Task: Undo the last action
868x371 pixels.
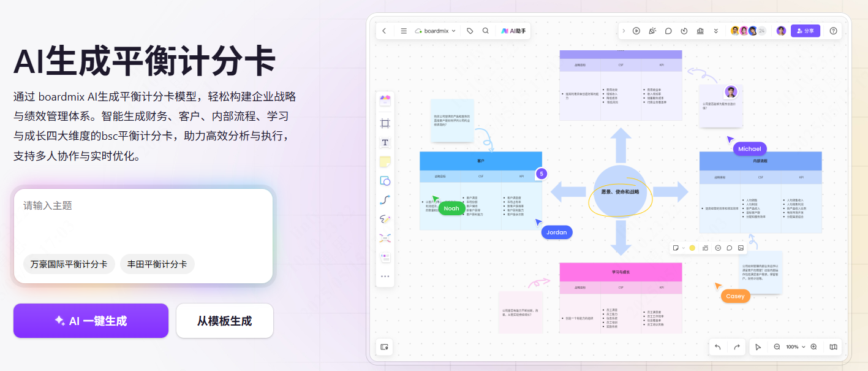Action: 718,347
